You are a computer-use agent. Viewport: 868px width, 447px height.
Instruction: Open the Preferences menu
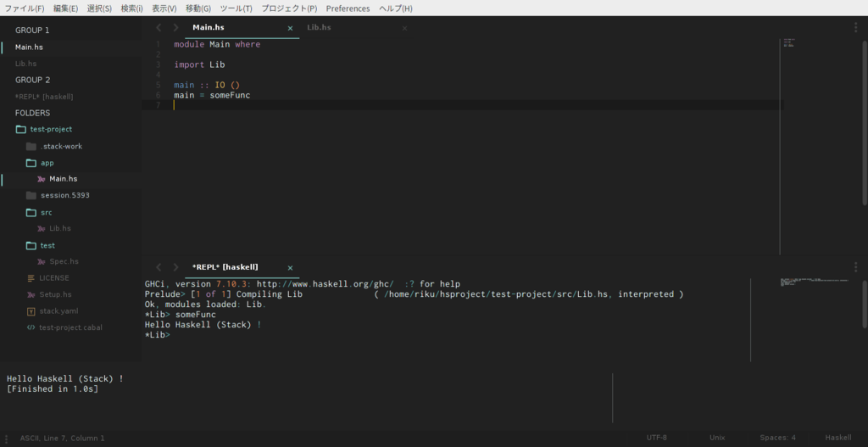click(348, 8)
